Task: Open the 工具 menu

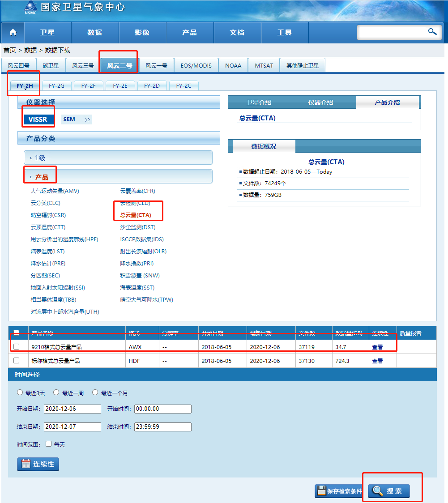Action: pyautogui.click(x=285, y=32)
